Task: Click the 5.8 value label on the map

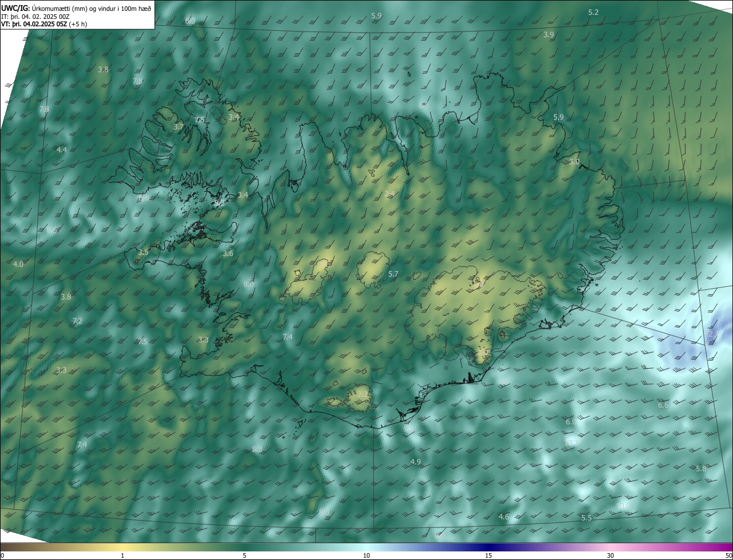Action: (x=701, y=468)
